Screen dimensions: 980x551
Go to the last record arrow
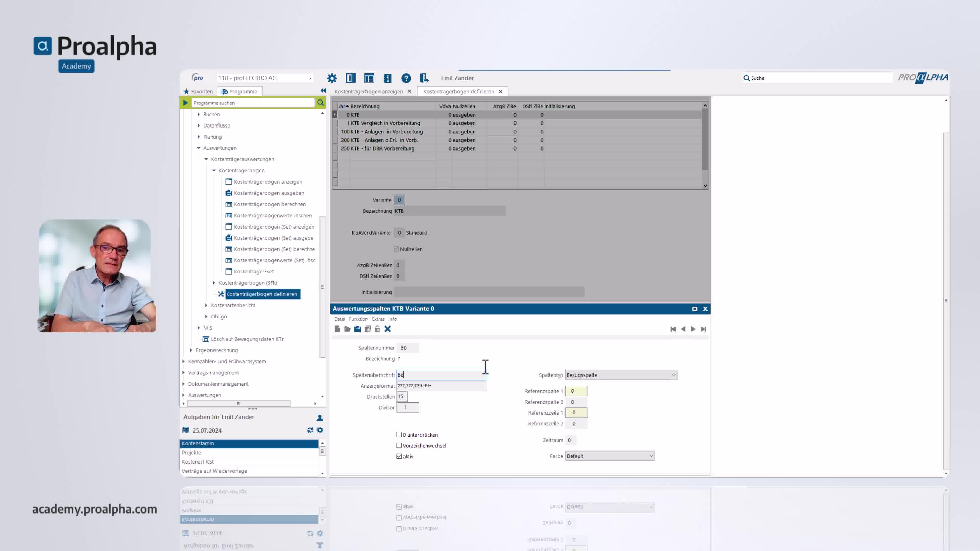coord(703,329)
